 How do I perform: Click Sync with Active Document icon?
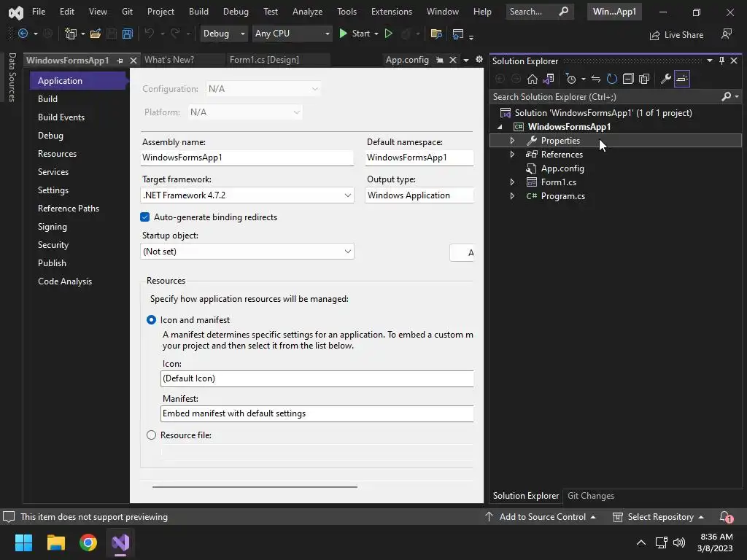tap(596, 79)
